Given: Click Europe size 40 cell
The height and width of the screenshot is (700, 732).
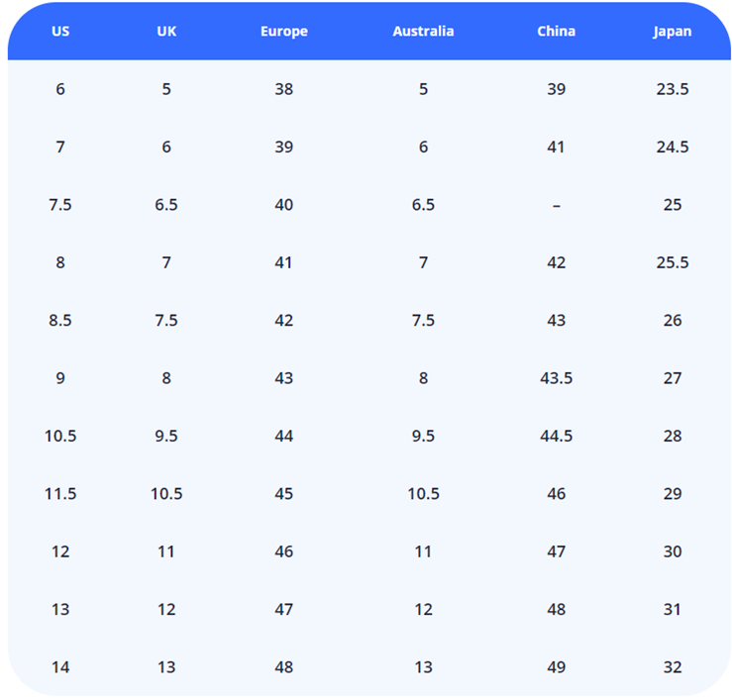Looking at the screenshot, I should tap(284, 205).
